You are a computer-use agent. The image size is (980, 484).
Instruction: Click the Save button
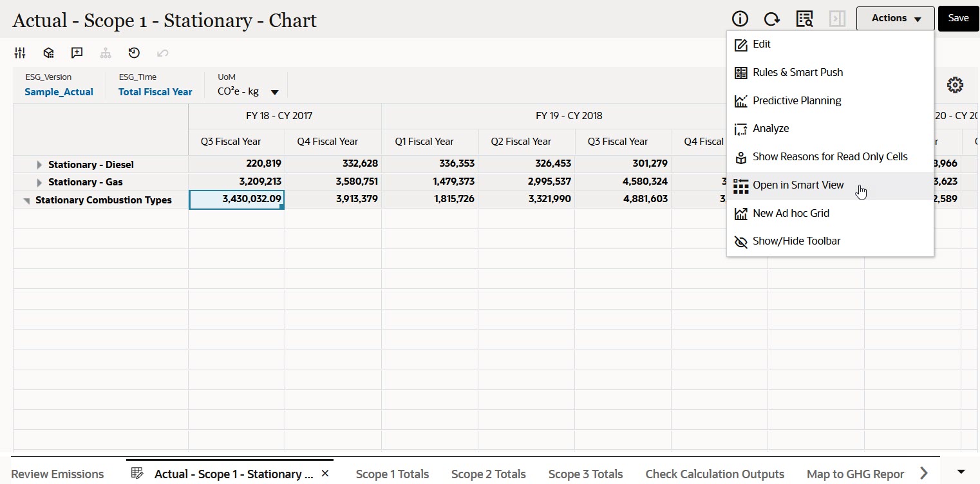click(958, 19)
